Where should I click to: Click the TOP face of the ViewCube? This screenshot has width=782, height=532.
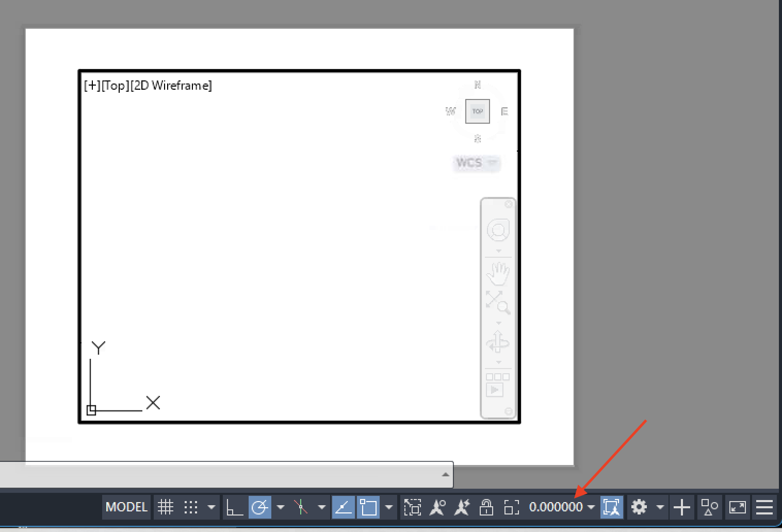477,111
